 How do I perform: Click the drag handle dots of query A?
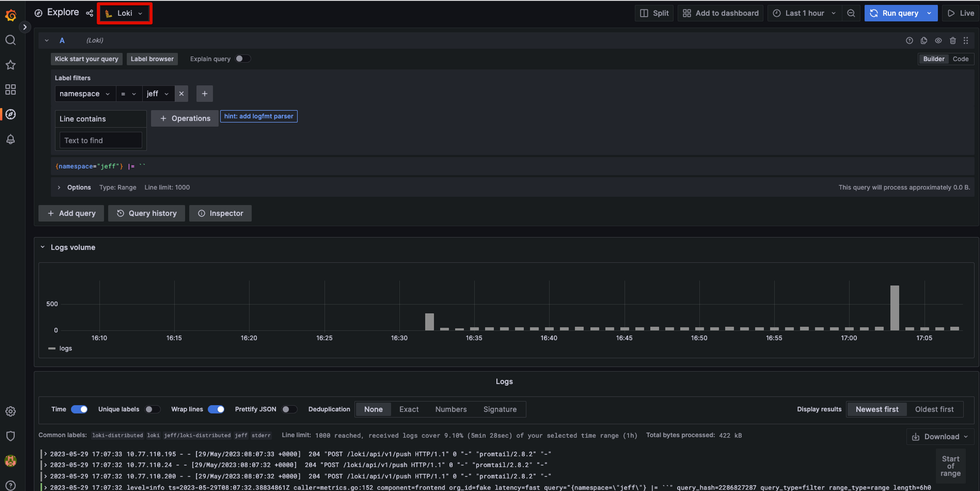click(x=966, y=41)
